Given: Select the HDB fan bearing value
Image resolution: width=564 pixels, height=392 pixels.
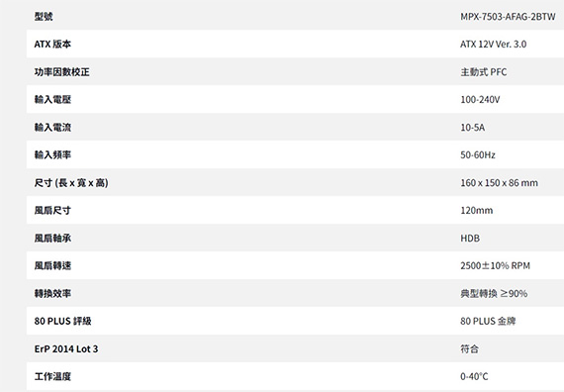Looking at the screenshot, I should [470, 239].
